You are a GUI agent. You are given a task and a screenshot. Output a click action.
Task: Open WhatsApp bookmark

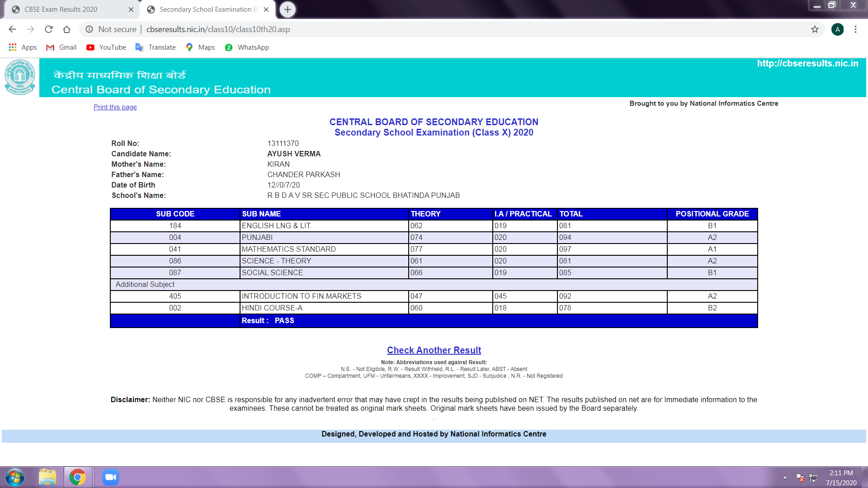click(247, 47)
